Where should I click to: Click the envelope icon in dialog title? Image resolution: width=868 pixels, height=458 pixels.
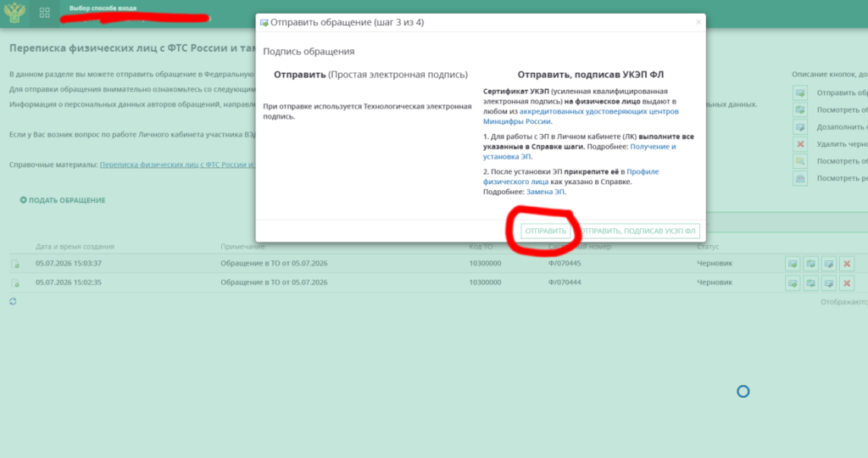tap(264, 23)
